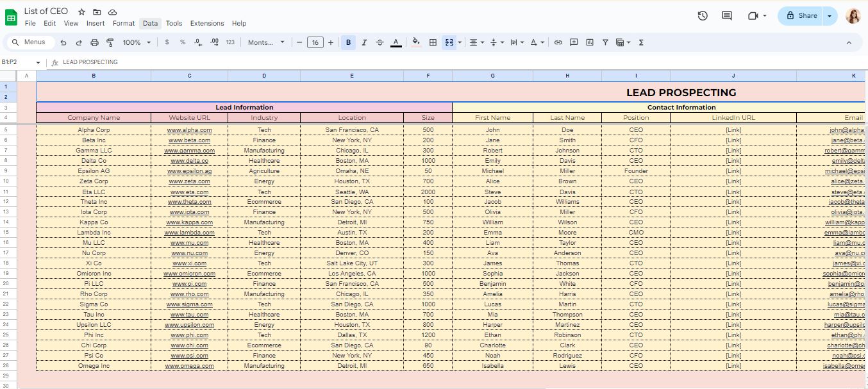Click the Functions sigma icon

point(641,42)
